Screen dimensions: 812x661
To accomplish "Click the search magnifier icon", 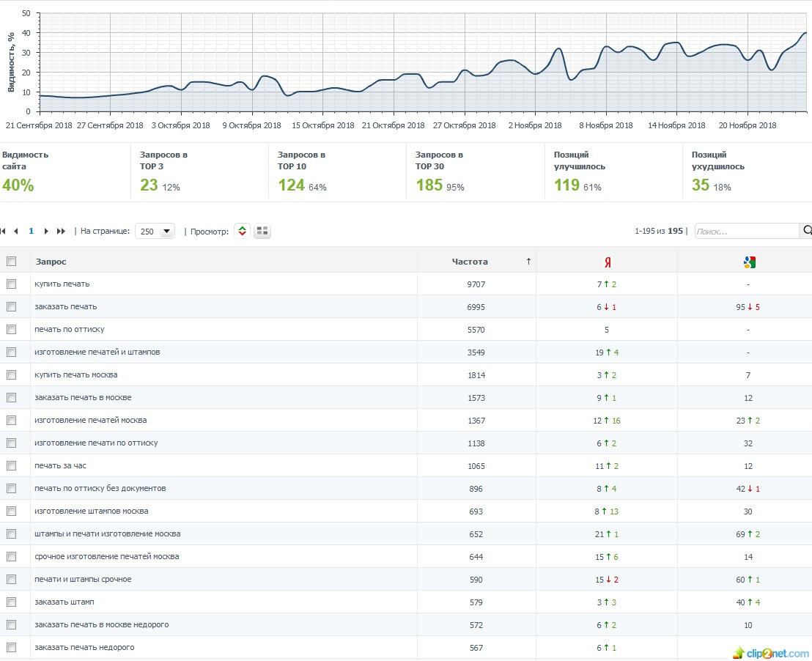I will pyautogui.click(x=807, y=231).
